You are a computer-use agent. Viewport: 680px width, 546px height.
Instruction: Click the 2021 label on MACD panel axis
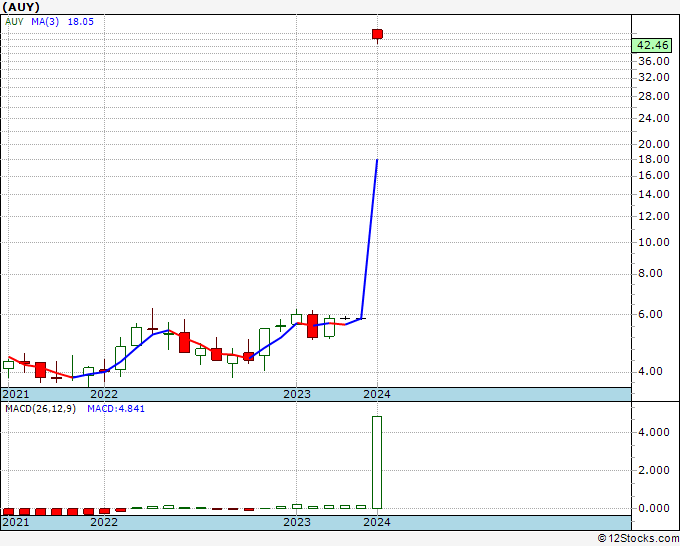16,522
